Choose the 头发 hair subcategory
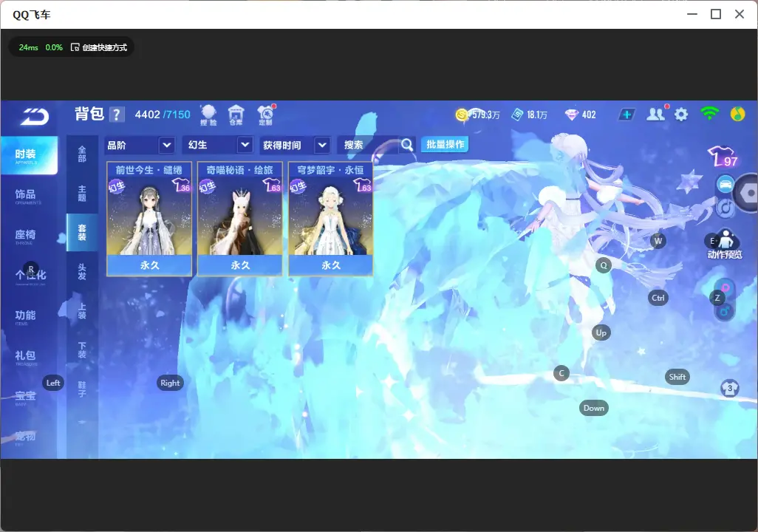Viewport: 758px width, 532px height. click(x=82, y=272)
